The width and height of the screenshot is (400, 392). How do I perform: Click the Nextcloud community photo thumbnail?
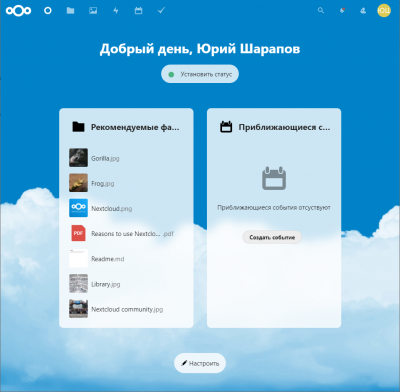pos(78,309)
